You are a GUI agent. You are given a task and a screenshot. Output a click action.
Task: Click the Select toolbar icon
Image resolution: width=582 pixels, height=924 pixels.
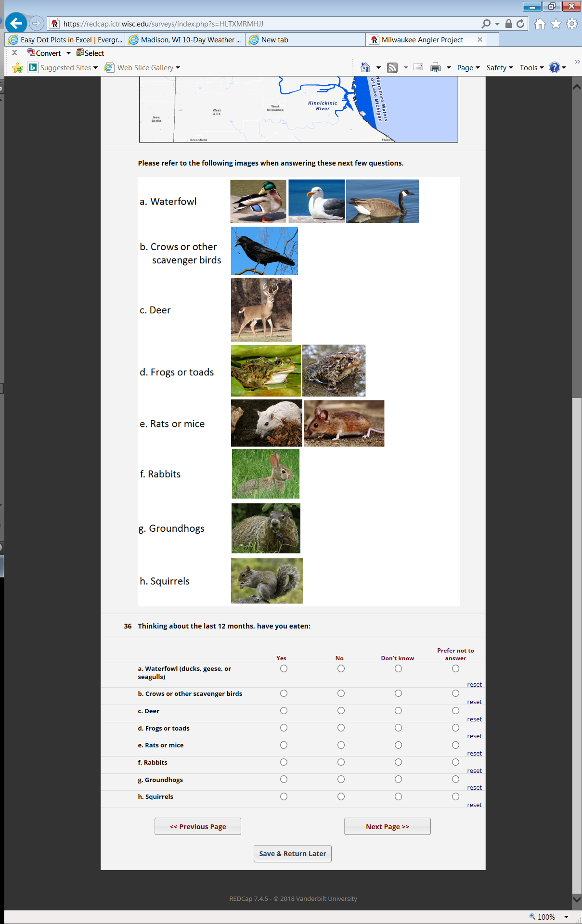point(80,52)
